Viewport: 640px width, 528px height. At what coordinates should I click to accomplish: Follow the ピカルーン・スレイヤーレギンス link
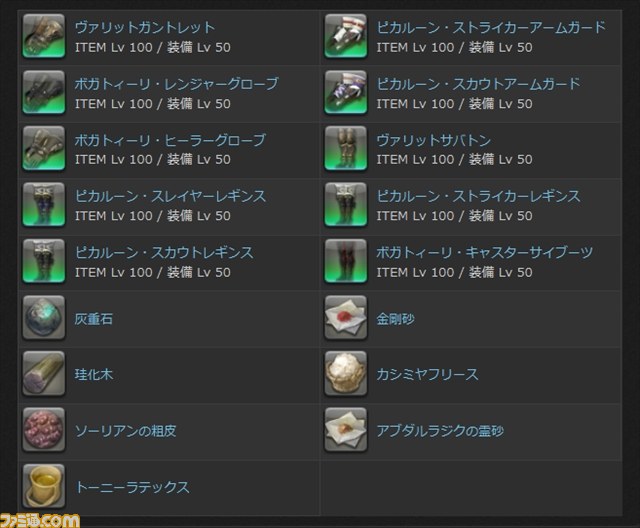click(x=170, y=196)
